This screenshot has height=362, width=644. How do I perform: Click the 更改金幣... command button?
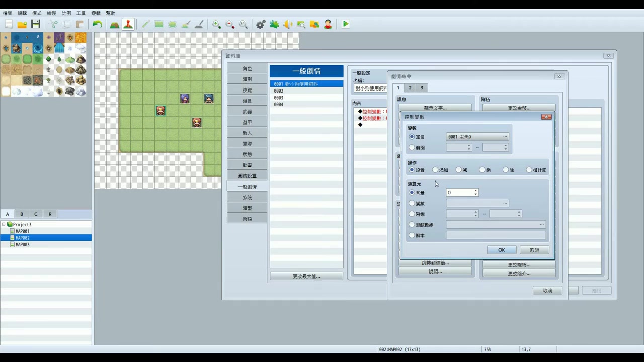519,108
